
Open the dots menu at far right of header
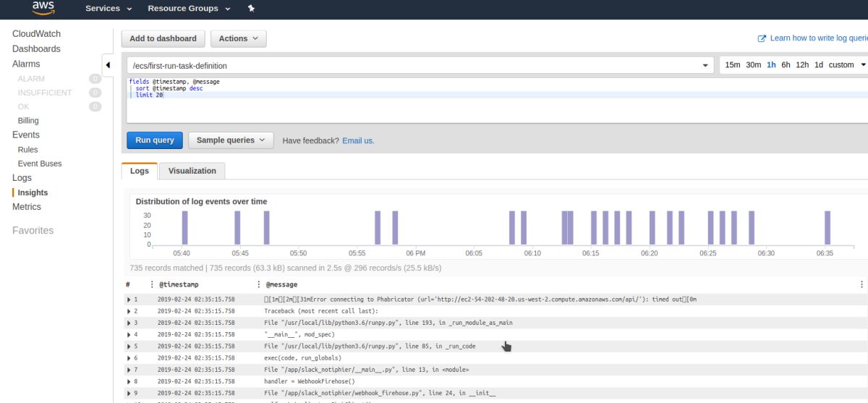pos(861,284)
